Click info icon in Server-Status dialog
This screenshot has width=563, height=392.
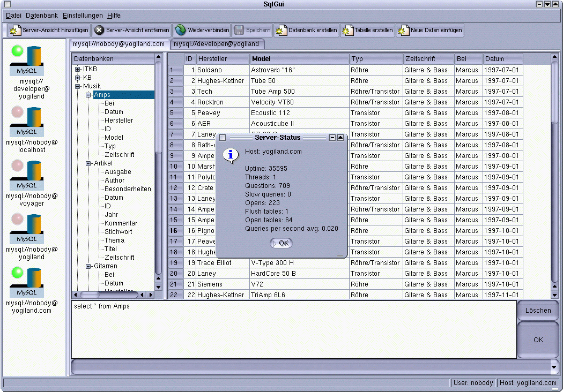click(231, 156)
